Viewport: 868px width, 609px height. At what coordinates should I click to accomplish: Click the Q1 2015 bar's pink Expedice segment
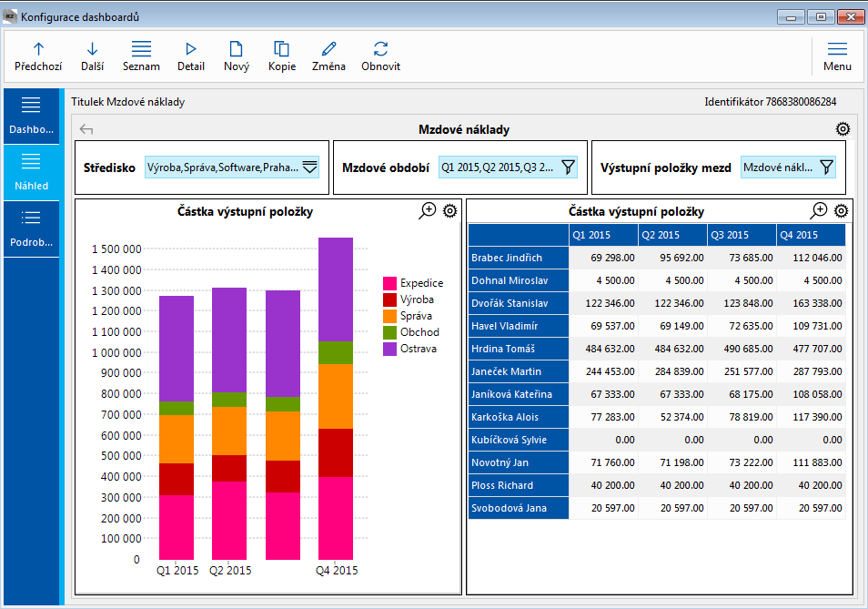point(177,527)
